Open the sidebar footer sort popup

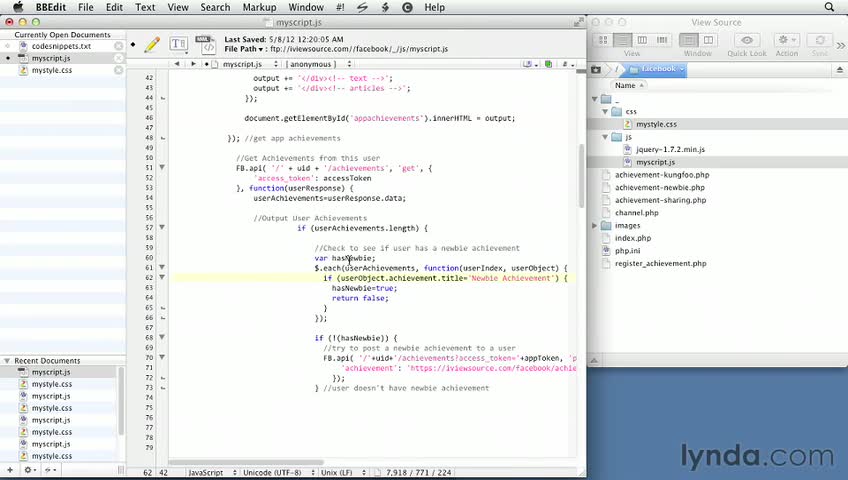click(50, 470)
